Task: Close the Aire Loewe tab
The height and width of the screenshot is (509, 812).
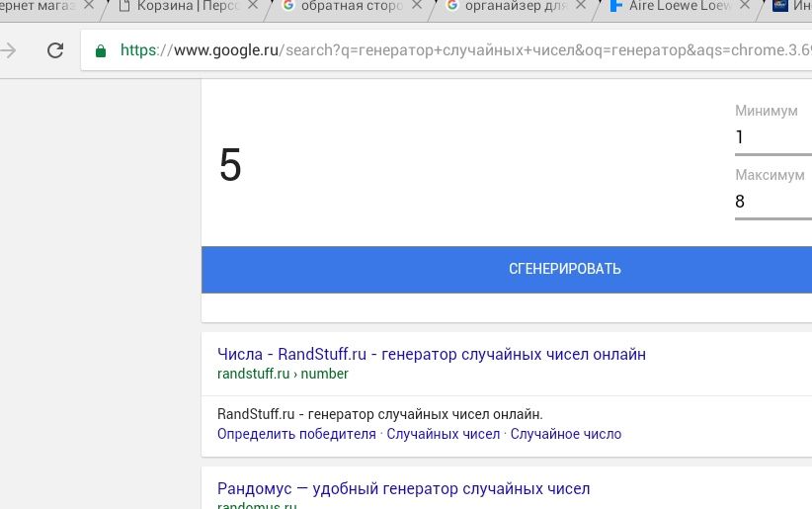Action: 743,6
